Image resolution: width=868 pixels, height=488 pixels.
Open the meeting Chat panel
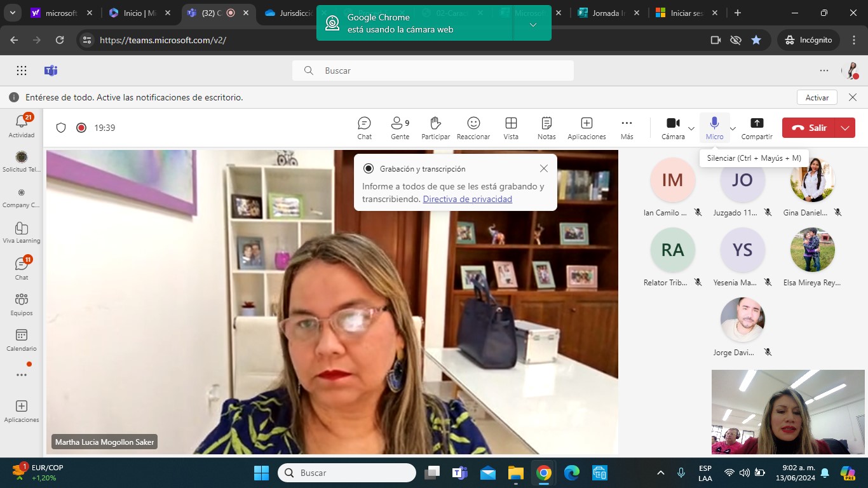pyautogui.click(x=364, y=128)
